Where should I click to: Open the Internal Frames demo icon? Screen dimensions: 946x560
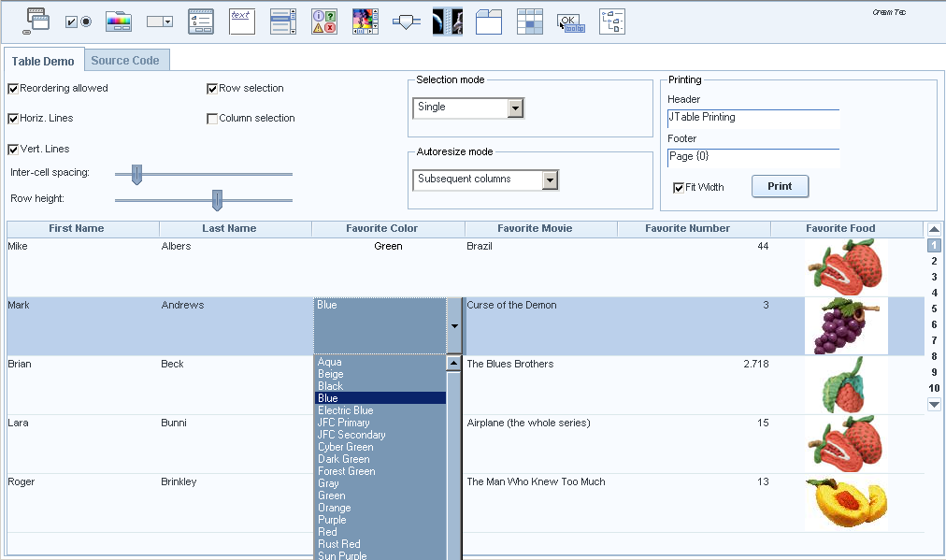tap(36, 21)
